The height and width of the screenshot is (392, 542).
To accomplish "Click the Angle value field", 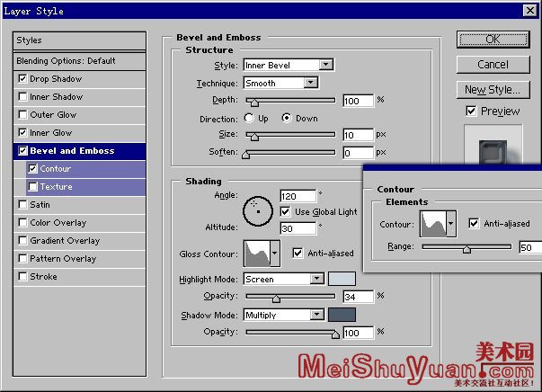I will pyautogui.click(x=298, y=196).
